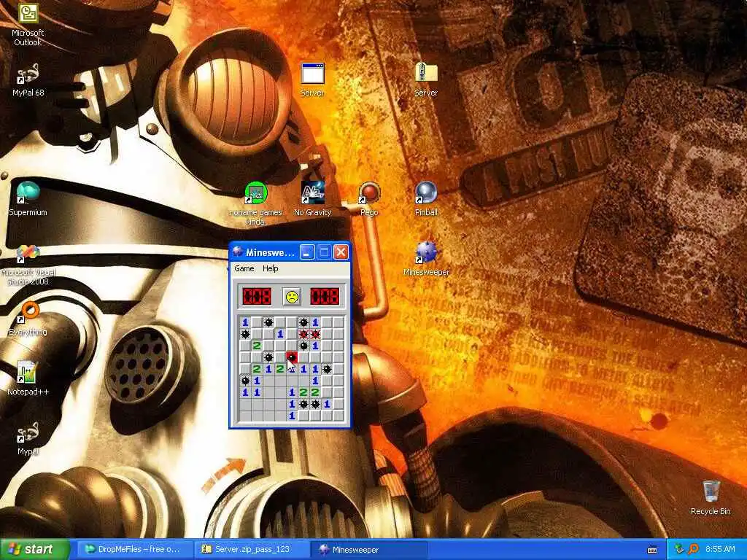This screenshot has width=747, height=560.
Task: Select the noname games kinda icon
Action: coord(256,203)
